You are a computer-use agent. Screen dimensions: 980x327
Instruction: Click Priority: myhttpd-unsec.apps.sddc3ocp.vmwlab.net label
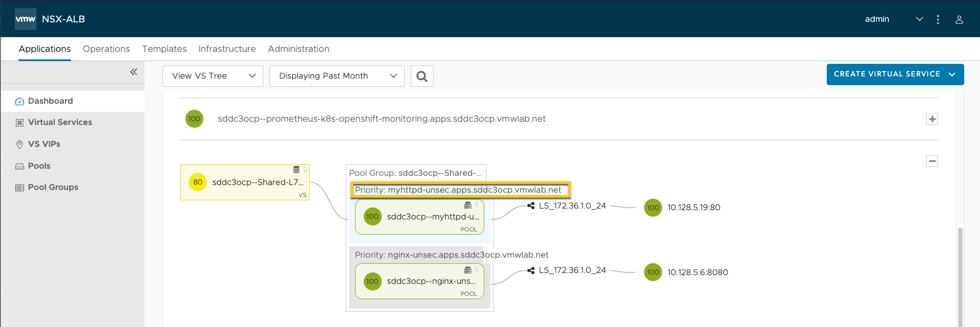coord(458,190)
